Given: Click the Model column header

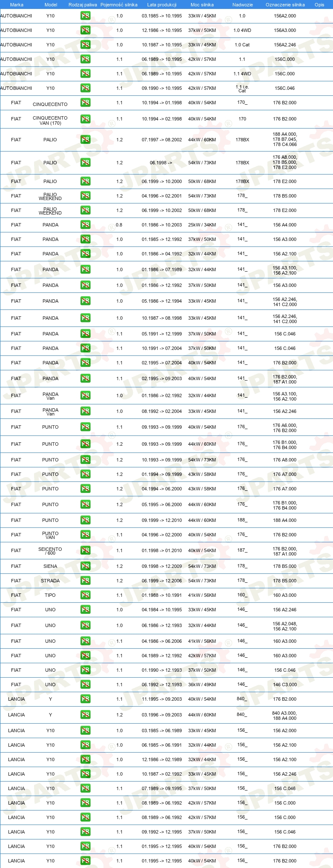Looking at the screenshot, I should pos(51,5).
